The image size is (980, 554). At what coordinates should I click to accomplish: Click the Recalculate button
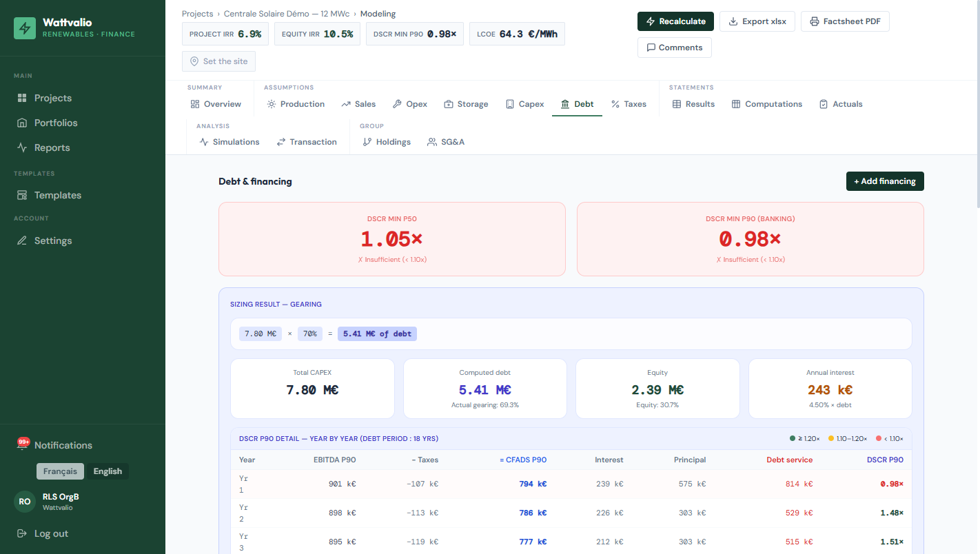click(x=675, y=21)
